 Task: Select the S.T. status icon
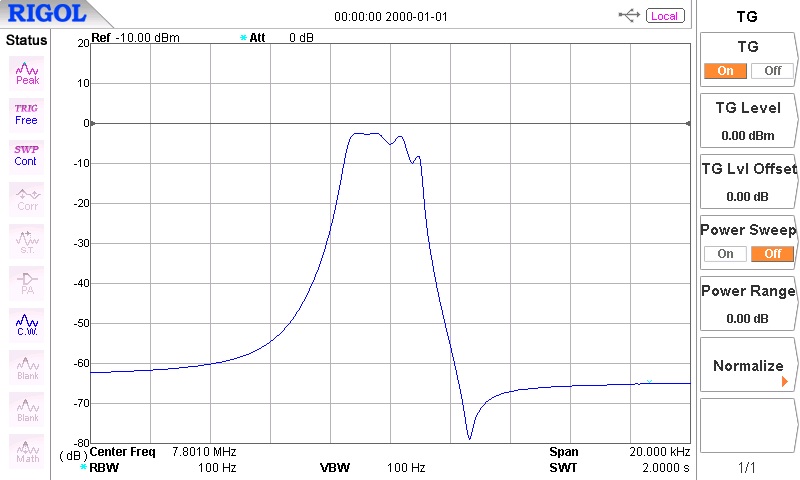click(x=27, y=240)
